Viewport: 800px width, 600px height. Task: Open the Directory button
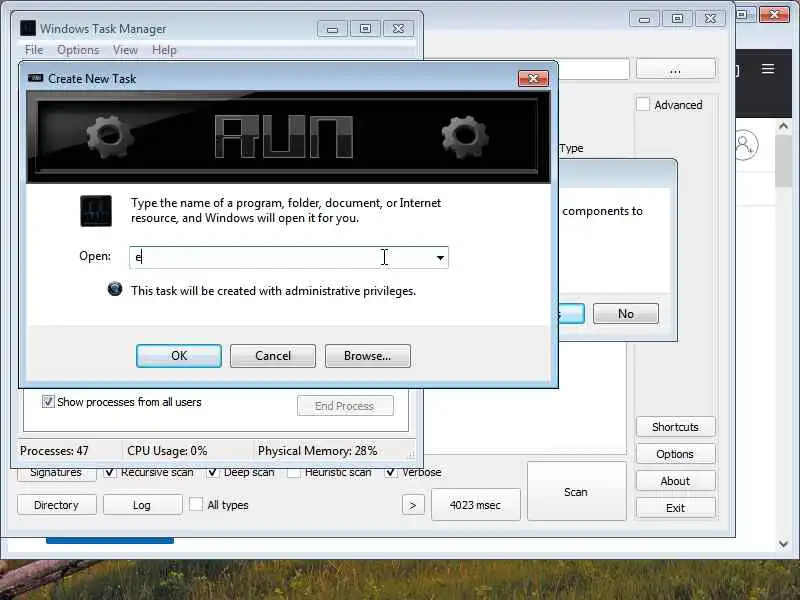click(x=56, y=505)
